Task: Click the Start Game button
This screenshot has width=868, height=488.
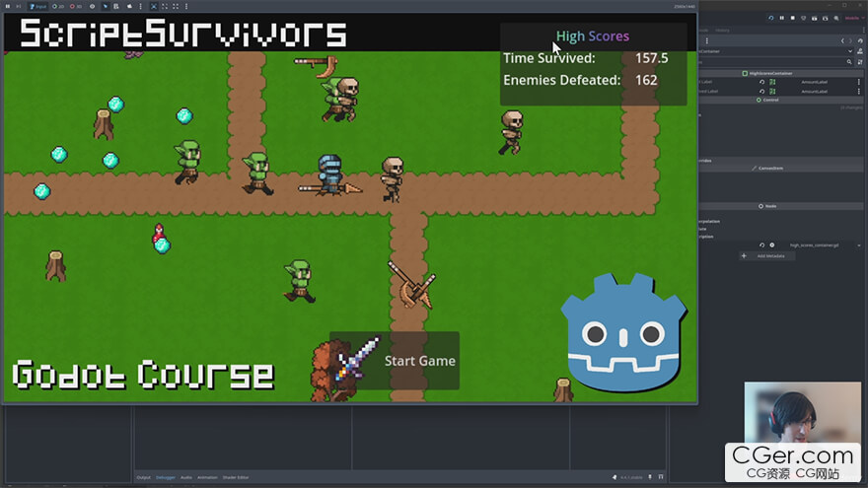Action: pos(395,361)
